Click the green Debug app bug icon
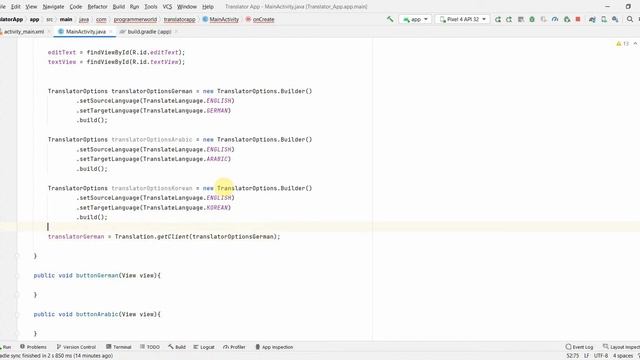Image resolution: width=640 pixels, height=360 pixels. [x=532, y=19]
